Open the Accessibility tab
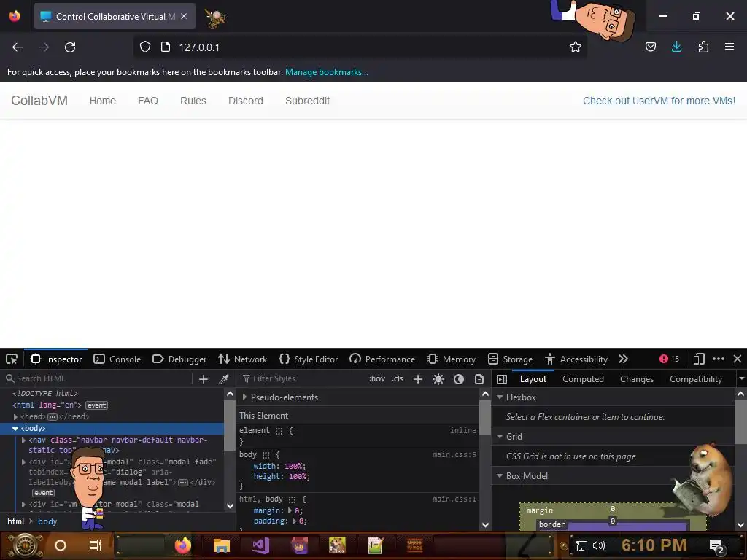 (576, 359)
